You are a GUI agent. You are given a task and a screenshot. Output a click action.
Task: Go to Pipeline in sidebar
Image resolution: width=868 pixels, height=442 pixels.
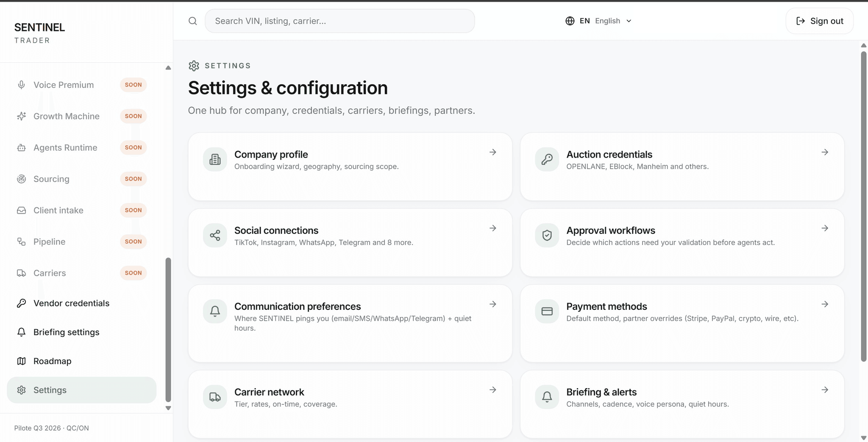81,242
